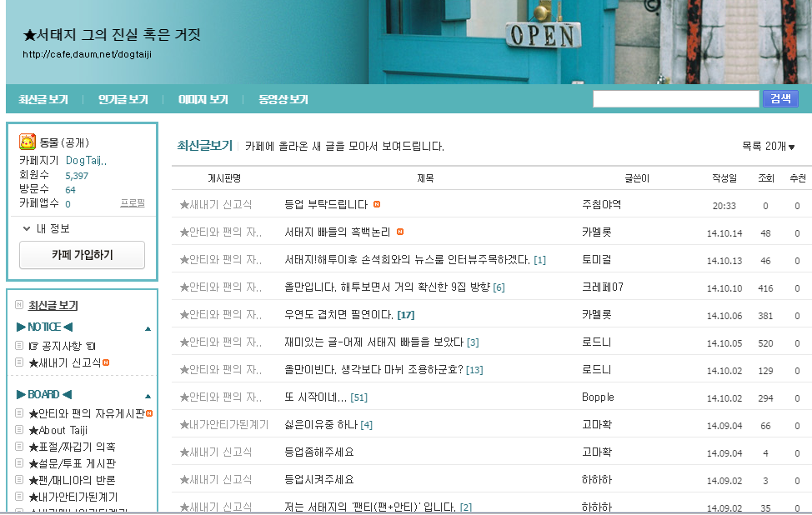
Task: Click the new badge next to 서태지 빠들의 흑백논리
Action: (400, 232)
